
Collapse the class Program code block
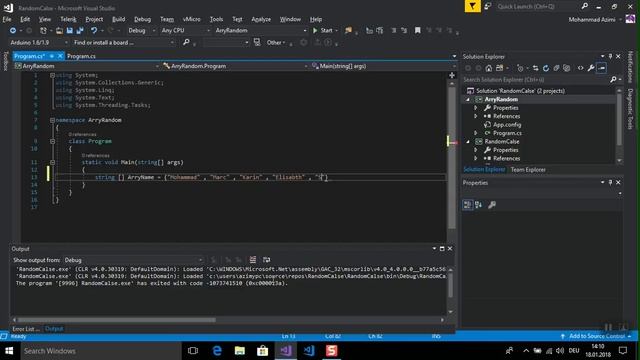[x=52, y=141]
